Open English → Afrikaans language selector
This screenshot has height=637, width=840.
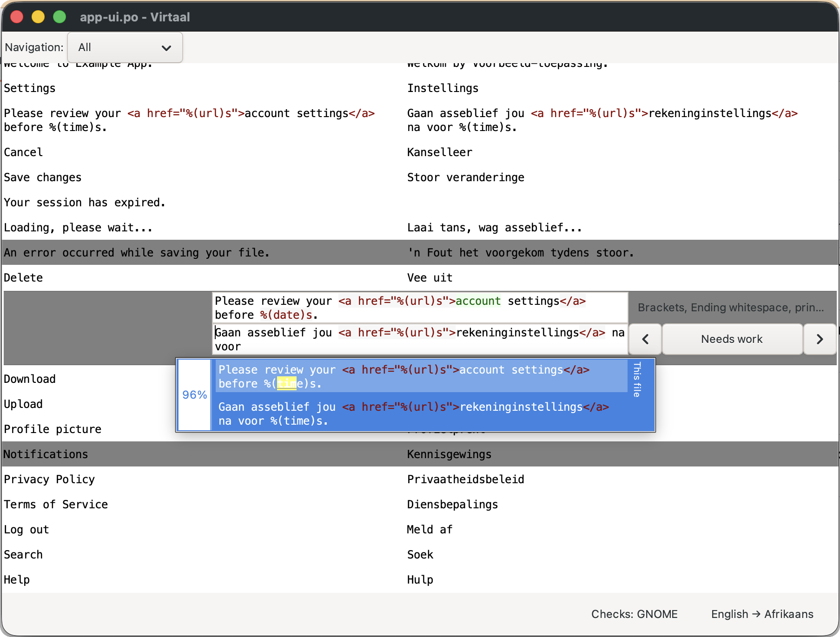[762, 614]
